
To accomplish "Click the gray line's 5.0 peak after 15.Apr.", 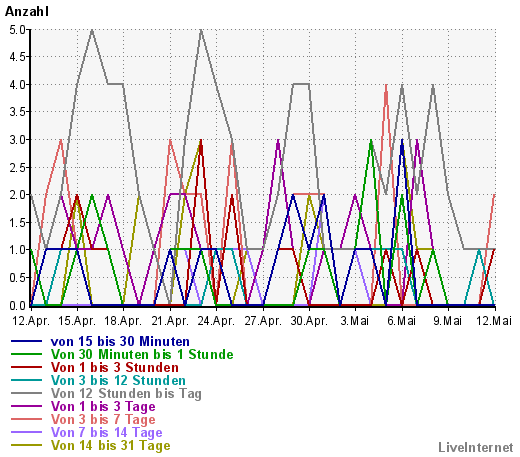I will point(92,30).
